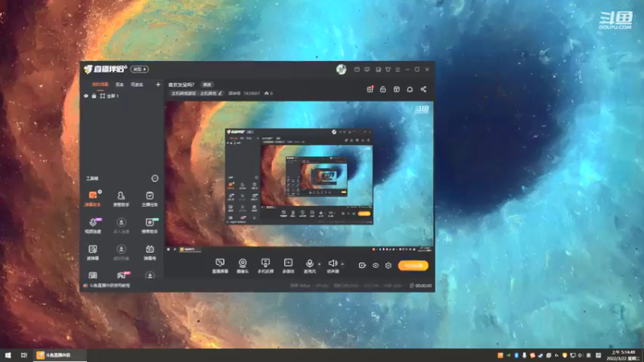Collapse the 工具箱 toolbox panel
Screen dimensions: 644x362
(155, 178)
